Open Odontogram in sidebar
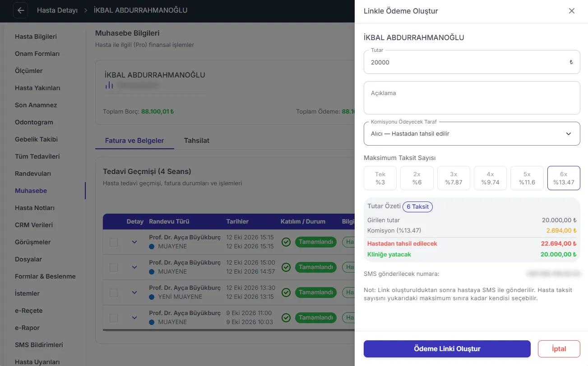588x366 pixels. pyautogui.click(x=34, y=122)
